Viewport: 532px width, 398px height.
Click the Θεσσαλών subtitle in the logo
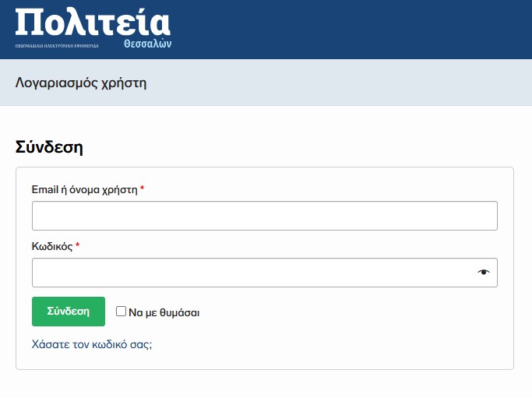(x=147, y=44)
